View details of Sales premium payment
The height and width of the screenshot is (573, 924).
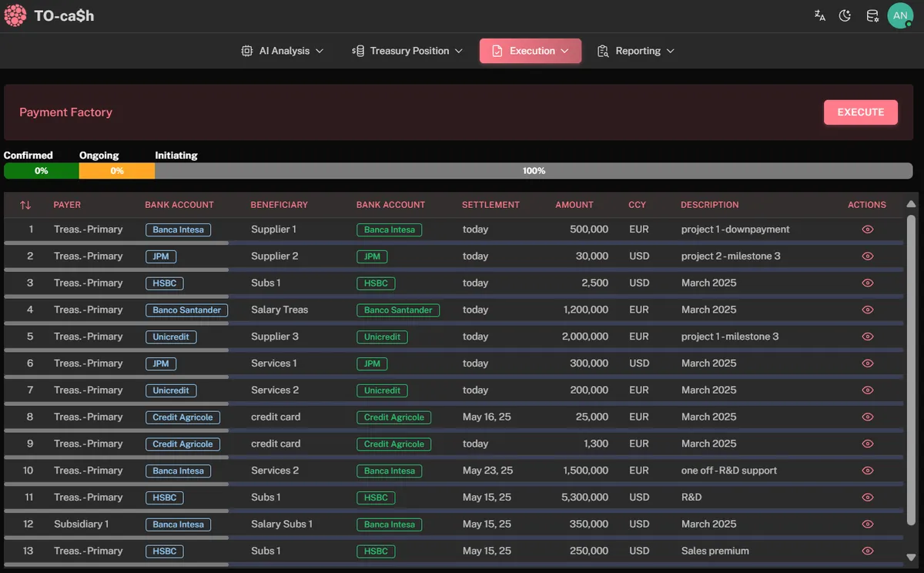pos(868,551)
